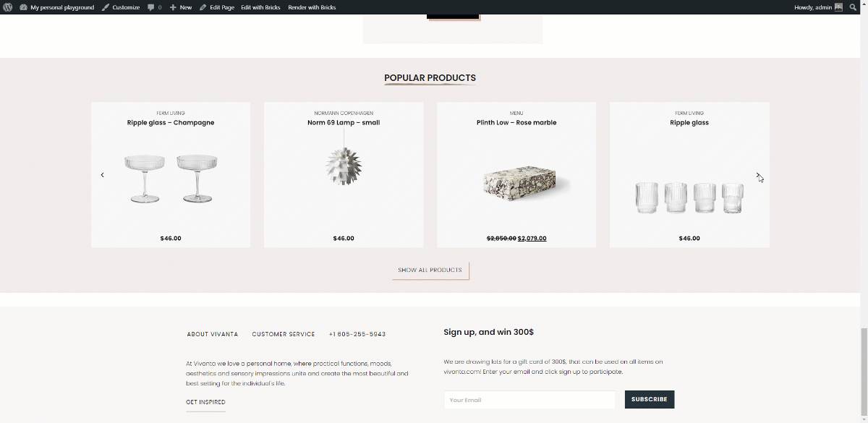Click Edit with Bricks
Image resolution: width=868 pixels, height=423 pixels.
(260, 7)
